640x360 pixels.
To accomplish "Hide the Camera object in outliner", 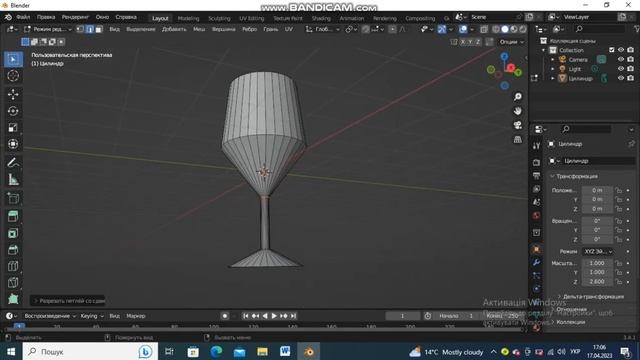I will tap(621, 60).
